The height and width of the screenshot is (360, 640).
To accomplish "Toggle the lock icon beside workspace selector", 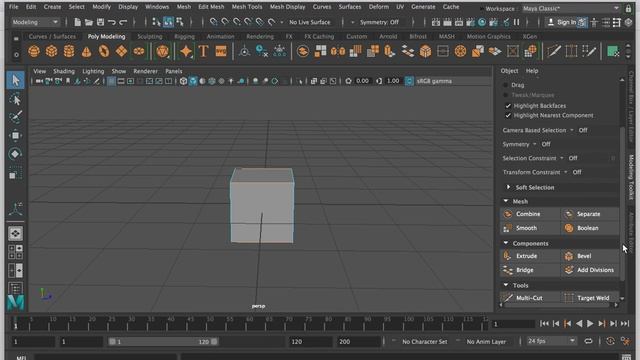I will tap(629, 8).
